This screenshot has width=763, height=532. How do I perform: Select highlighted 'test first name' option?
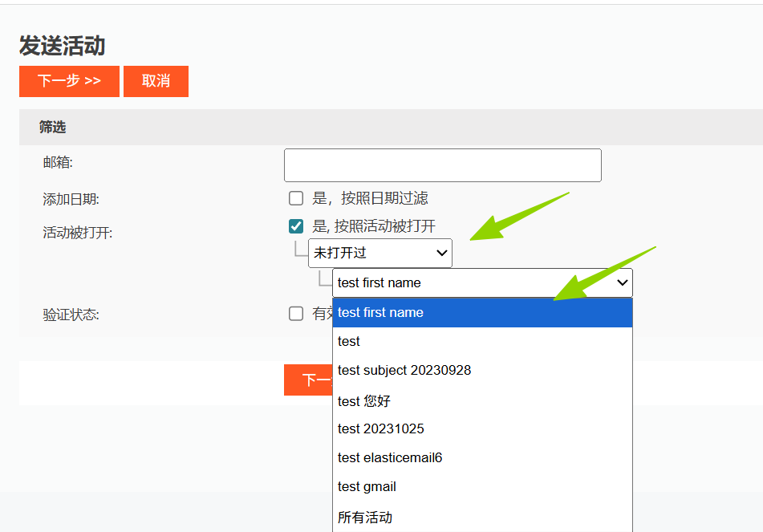coord(481,313)
